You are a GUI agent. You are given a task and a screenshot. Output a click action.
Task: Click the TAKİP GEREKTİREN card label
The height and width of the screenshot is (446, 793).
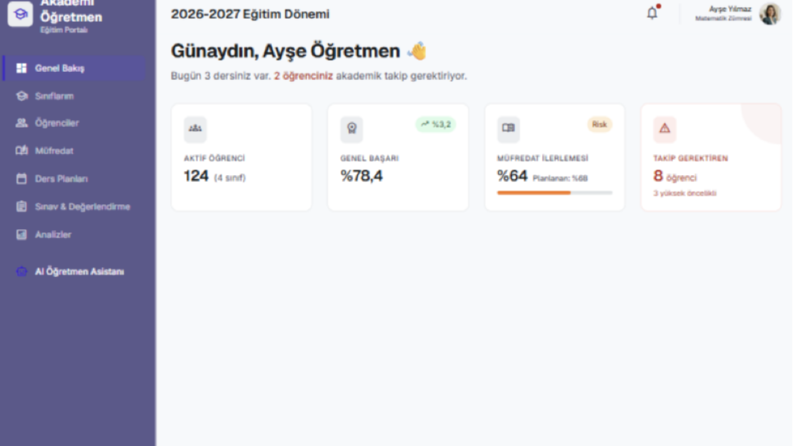click(x=690, y=158)
